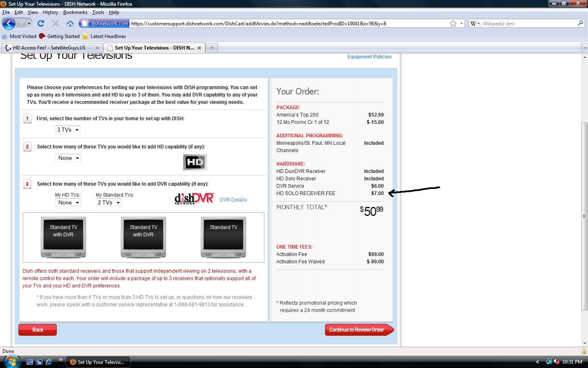Click the Standard TV image without DVR
The image size is (588, 368).
223,238
